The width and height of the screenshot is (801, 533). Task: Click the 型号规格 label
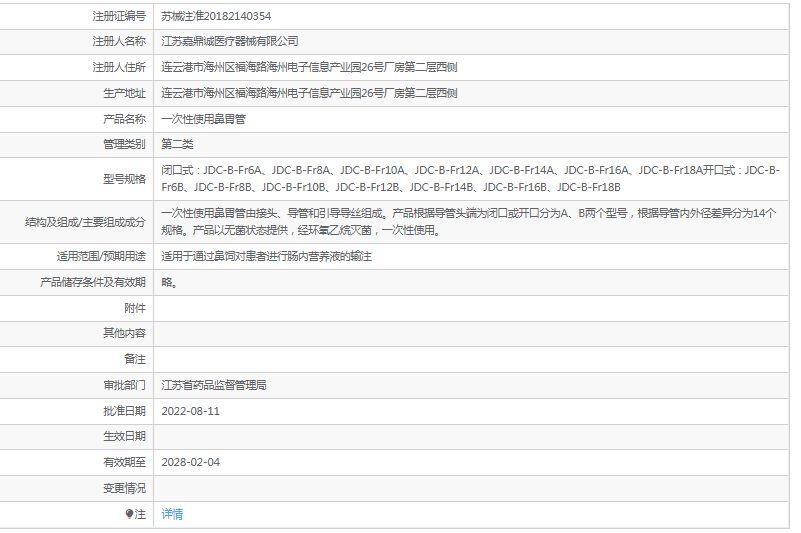124,179
